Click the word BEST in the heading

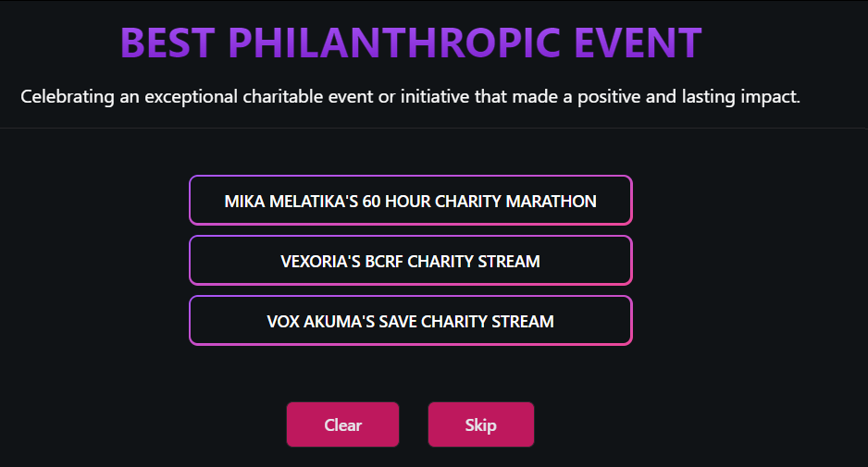point(167,43)
